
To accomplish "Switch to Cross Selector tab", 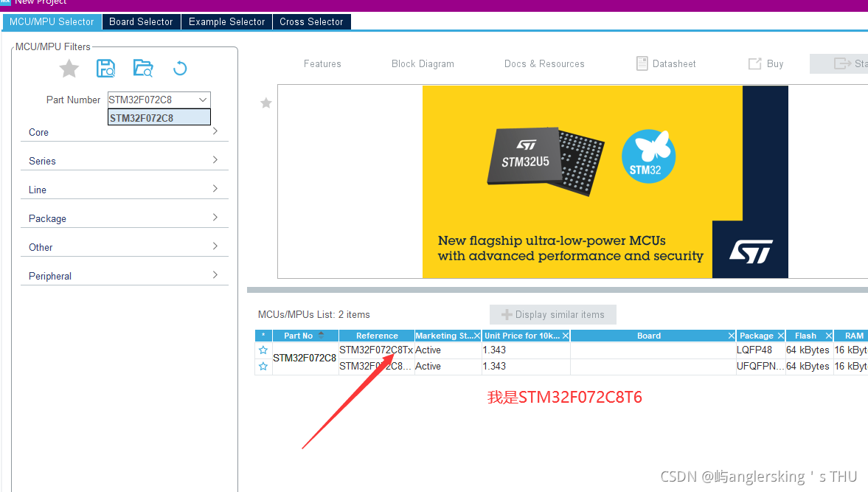I will [x=312, y=21].
